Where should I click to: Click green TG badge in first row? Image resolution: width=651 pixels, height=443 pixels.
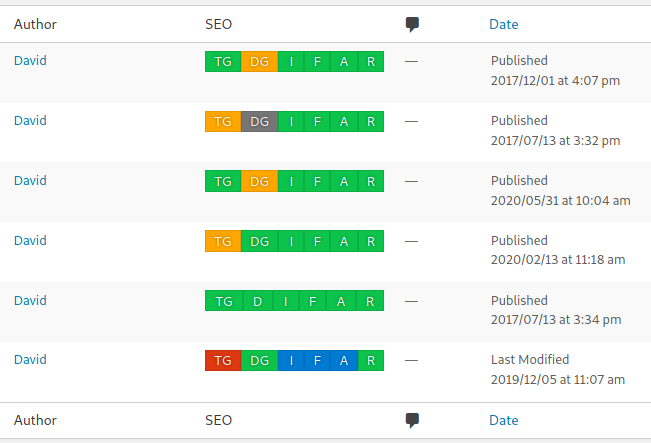pyautogui.click(x=223, y=61)
